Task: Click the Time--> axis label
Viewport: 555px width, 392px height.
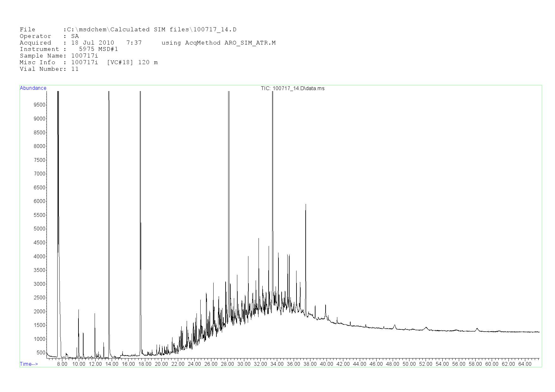Action: [x=29, y=364]
